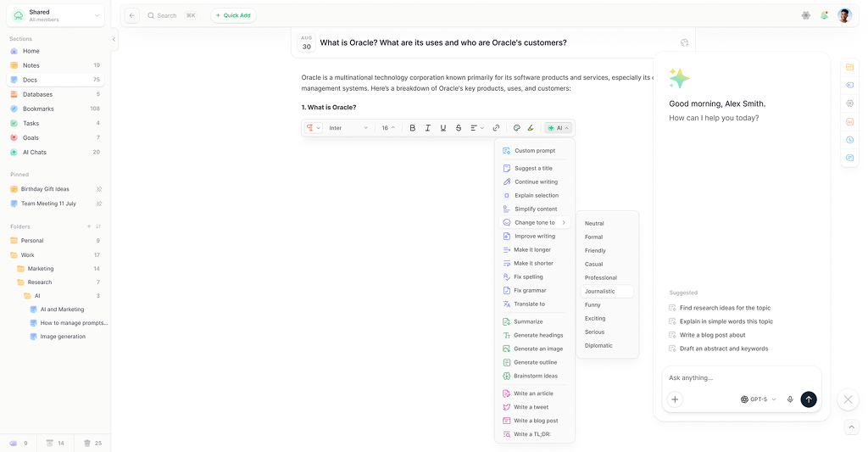Click the Search field in top bar
Screen dimensions: 868x452
tap(171, 15)
